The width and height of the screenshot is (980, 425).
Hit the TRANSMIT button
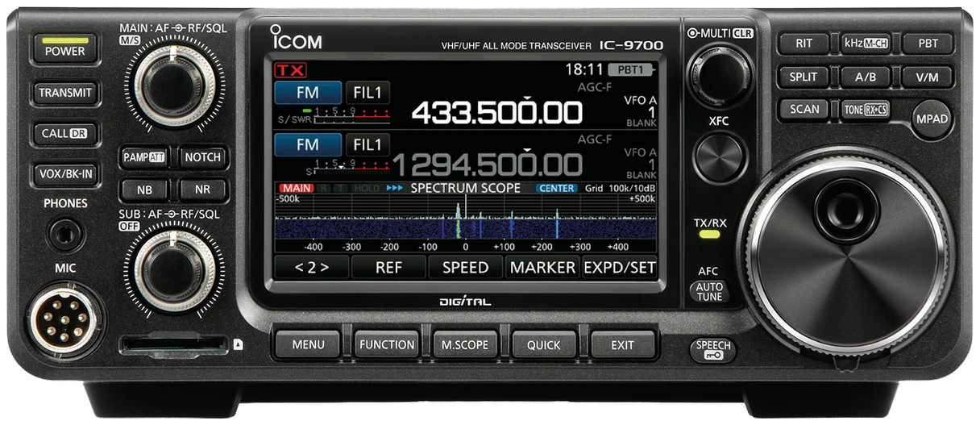pos(64,93)
